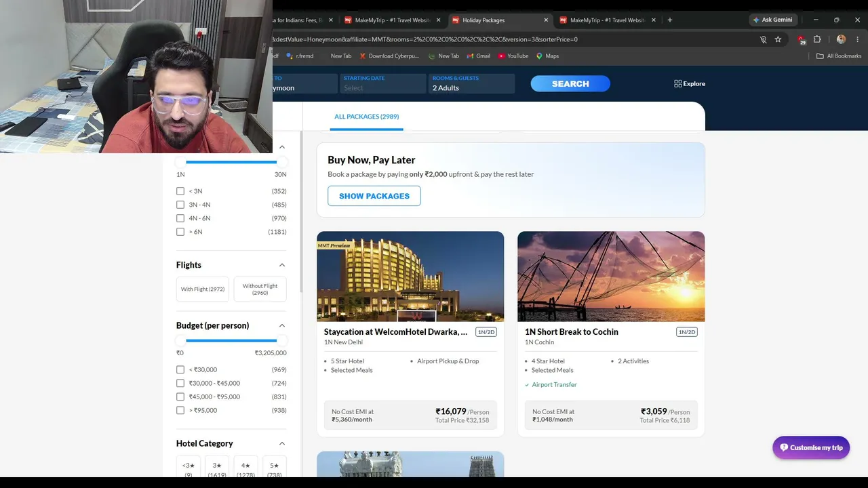
Task: Select the 3★ hotel category
Action: [x=217, y=466]
